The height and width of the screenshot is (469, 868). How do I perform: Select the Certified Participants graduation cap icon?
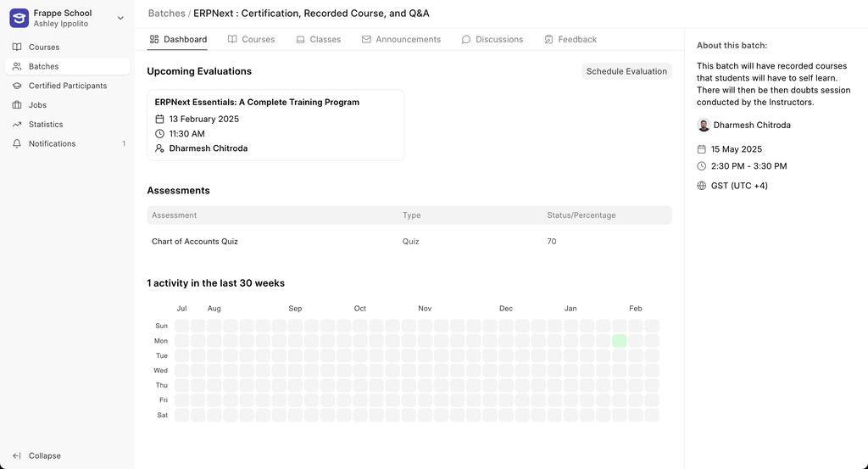[x=17, y=86]
